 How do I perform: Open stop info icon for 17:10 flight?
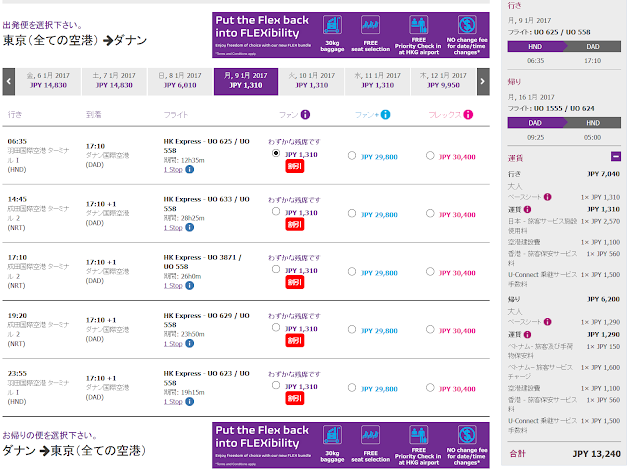(189, 285)
